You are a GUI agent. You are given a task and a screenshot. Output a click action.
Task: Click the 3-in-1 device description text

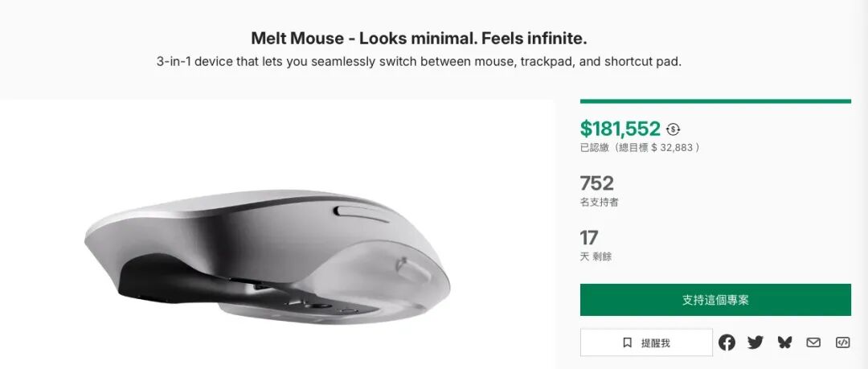pos(419,62)
